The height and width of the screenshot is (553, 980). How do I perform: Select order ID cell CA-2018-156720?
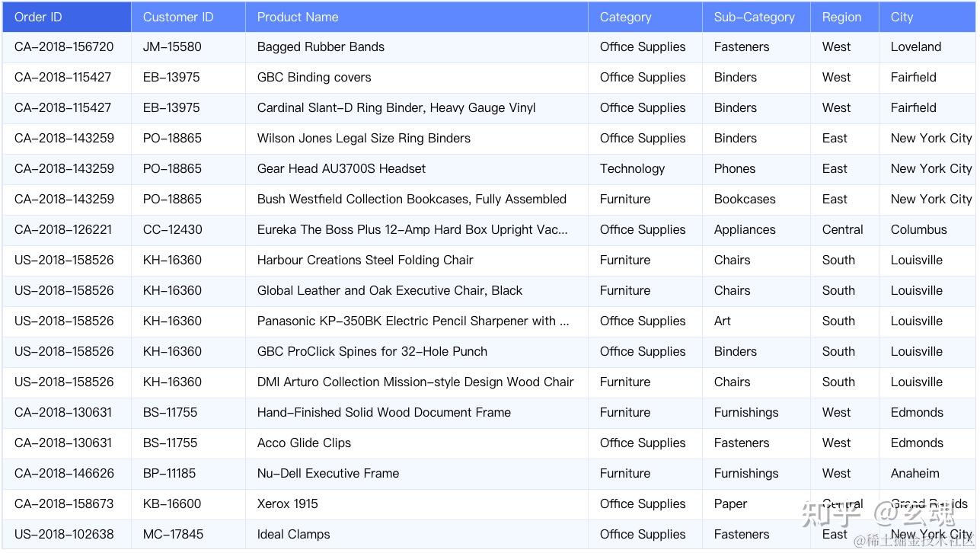[64, 47]
